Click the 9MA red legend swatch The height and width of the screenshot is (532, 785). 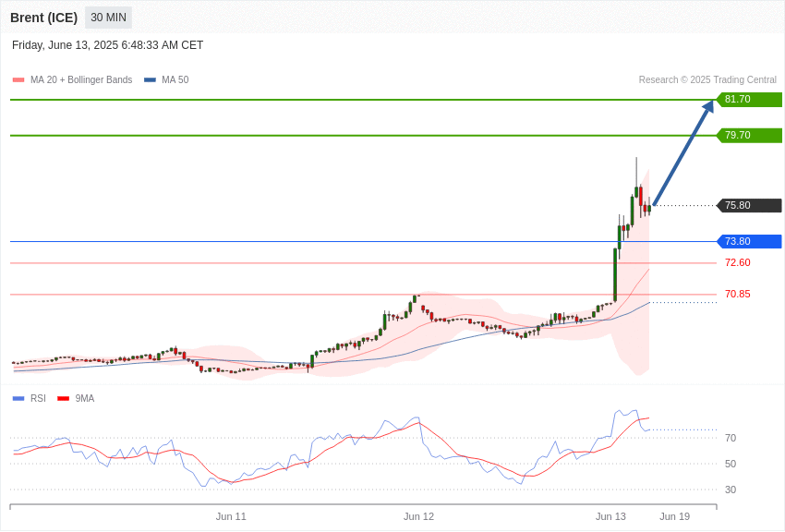(x=63, y=398)
